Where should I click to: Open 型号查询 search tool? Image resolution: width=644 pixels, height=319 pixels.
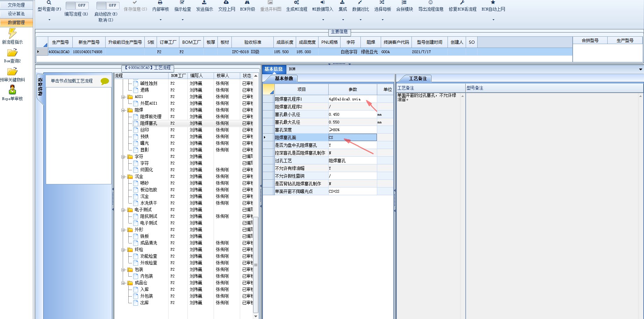click(x=49, y=2)
